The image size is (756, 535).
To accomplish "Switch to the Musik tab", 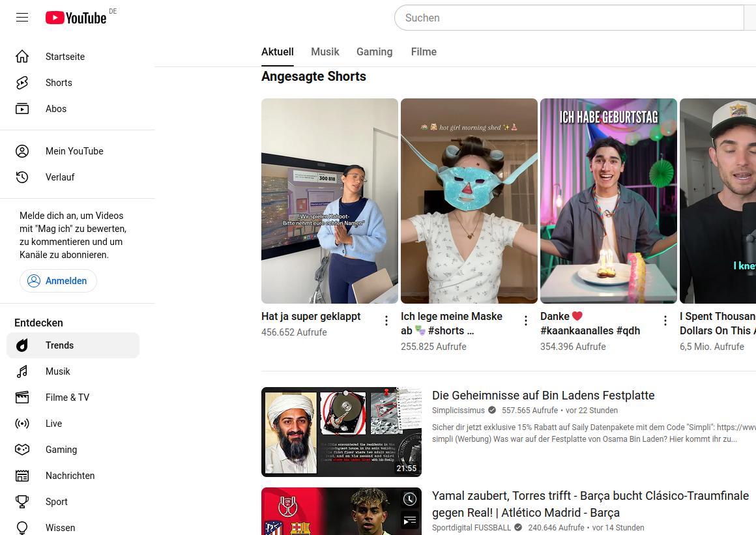I will 325,52.
